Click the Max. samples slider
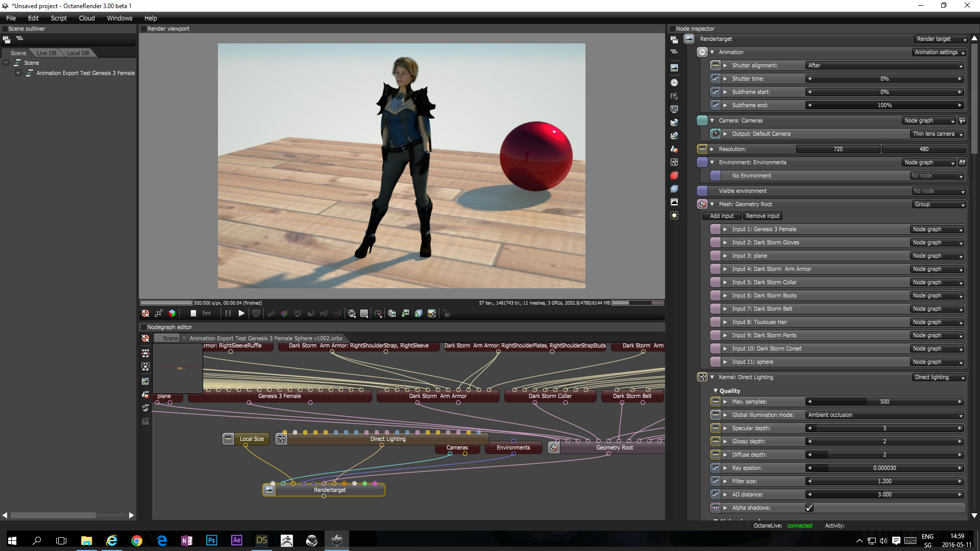 [885, 402]
